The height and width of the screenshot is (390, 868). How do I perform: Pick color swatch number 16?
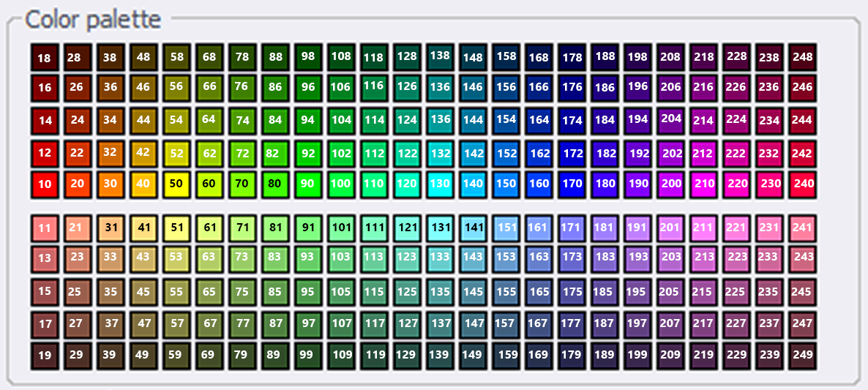45,89
